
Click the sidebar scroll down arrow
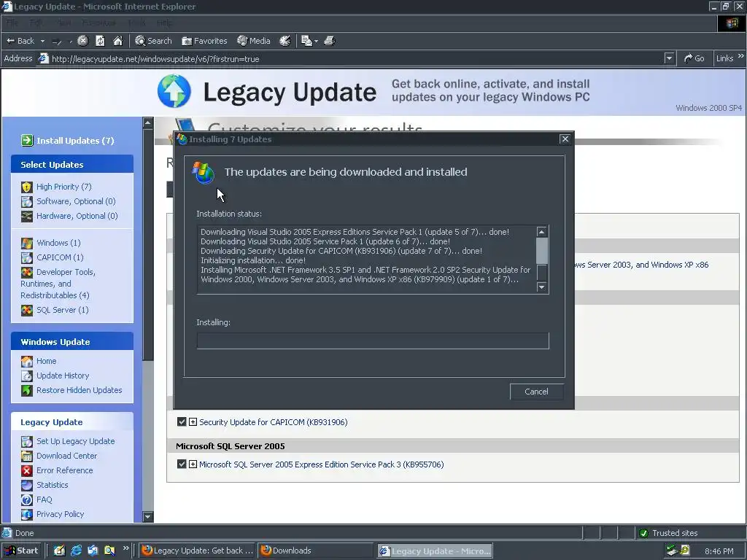pyautogui.click(x=147, y=517)
